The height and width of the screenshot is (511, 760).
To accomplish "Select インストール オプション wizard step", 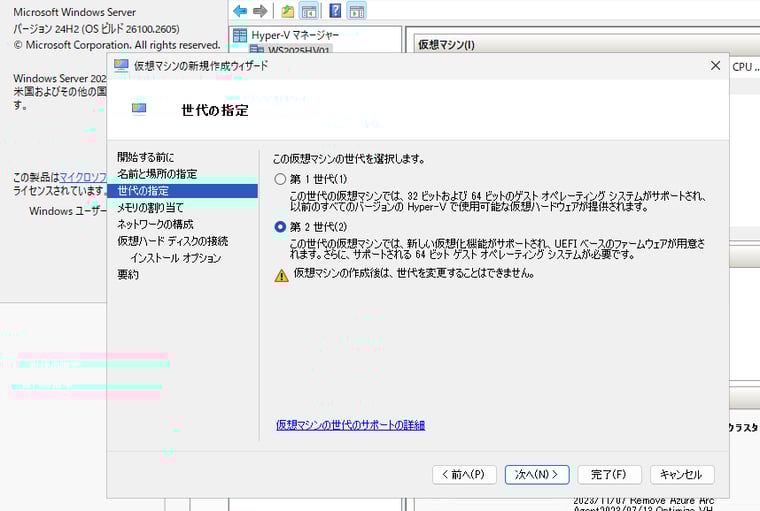I will [x=175, y=257].
